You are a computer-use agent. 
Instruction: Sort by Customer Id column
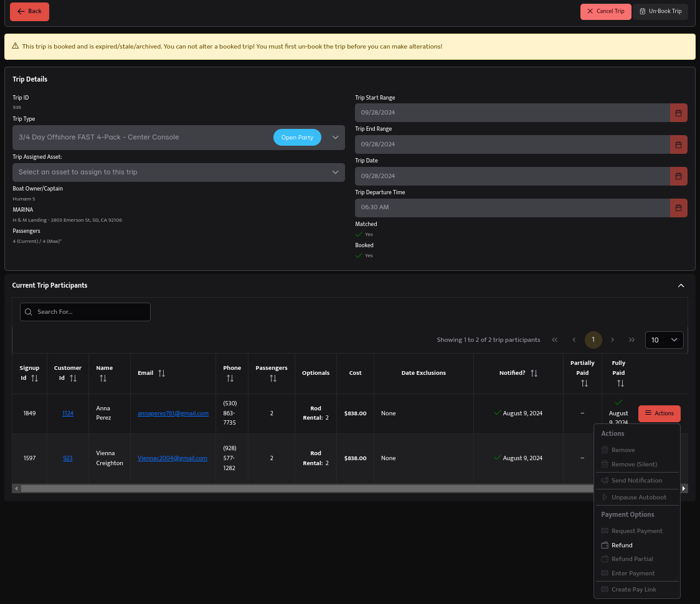click(x=73, y=379)
